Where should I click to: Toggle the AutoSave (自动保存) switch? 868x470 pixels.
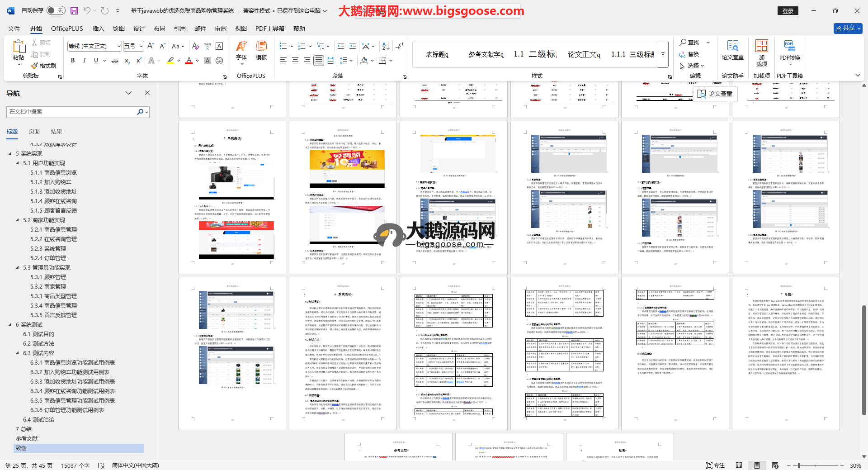[56, 10]
